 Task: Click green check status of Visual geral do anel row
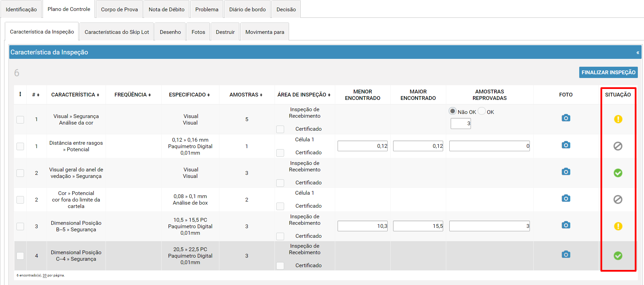click(618, 173)
